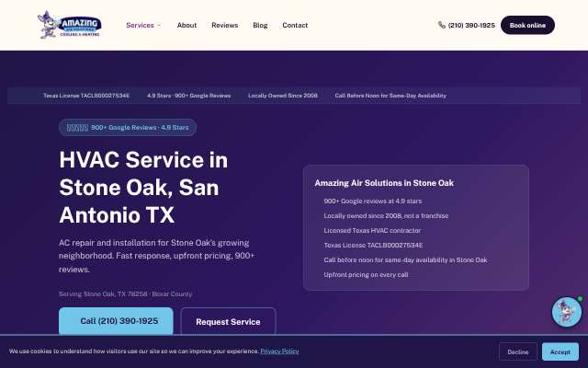588x368 pixels.
Task: Open the Privacy Policy link
Action: point(279,351)
